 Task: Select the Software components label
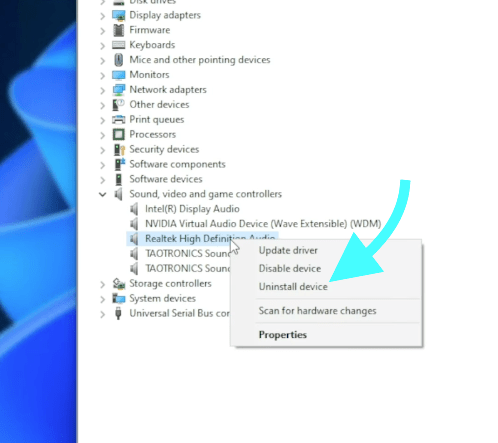(x=177, y=164)
